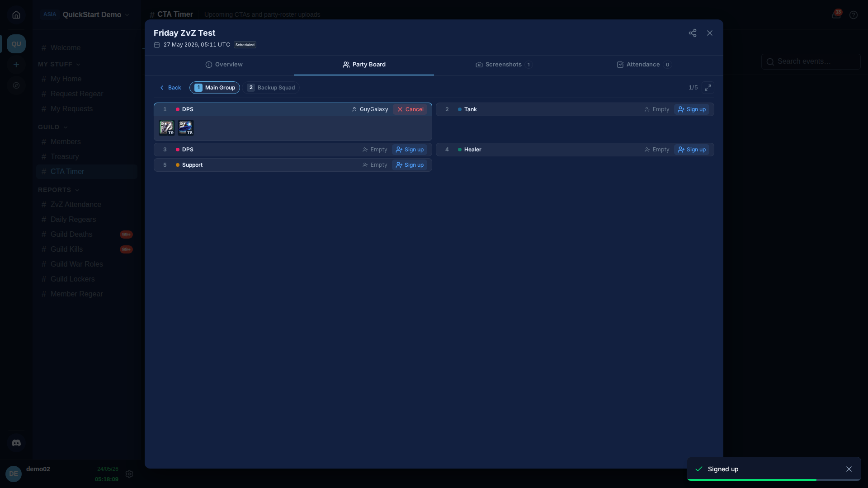The image size is (868, 488).
Task: Sign up for the Healer slot
Action: (692, 150)
